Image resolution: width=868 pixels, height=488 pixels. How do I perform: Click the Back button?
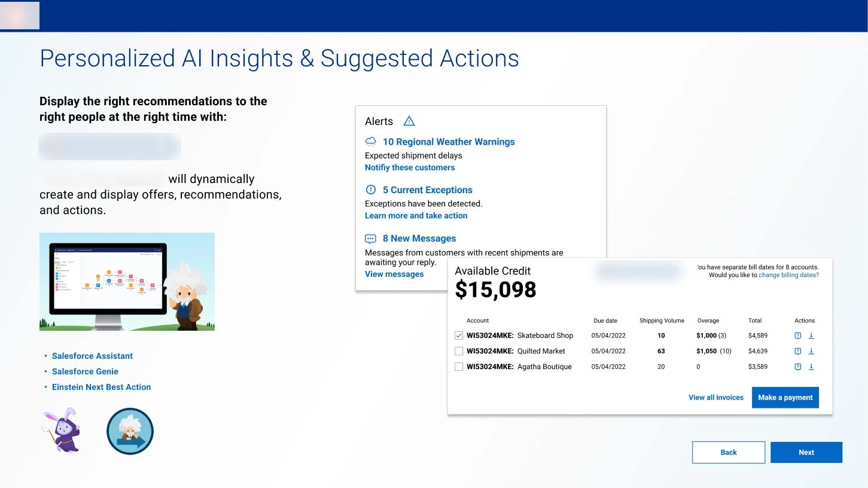tap(729, 452)
